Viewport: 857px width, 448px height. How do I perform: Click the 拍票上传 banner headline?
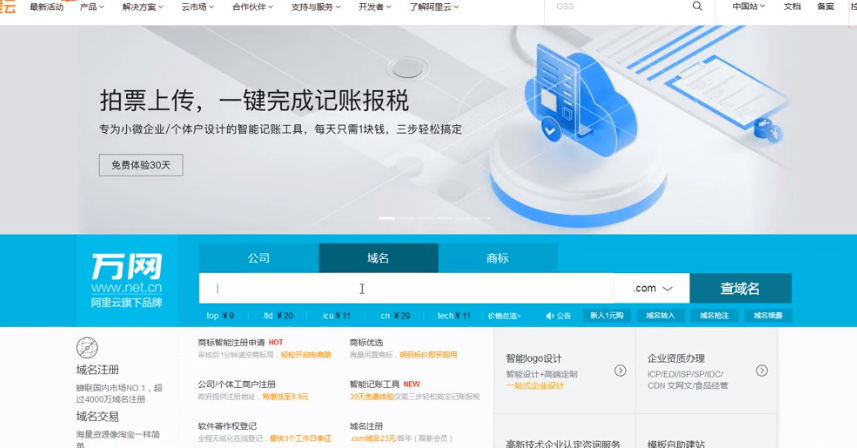point(254,101)
